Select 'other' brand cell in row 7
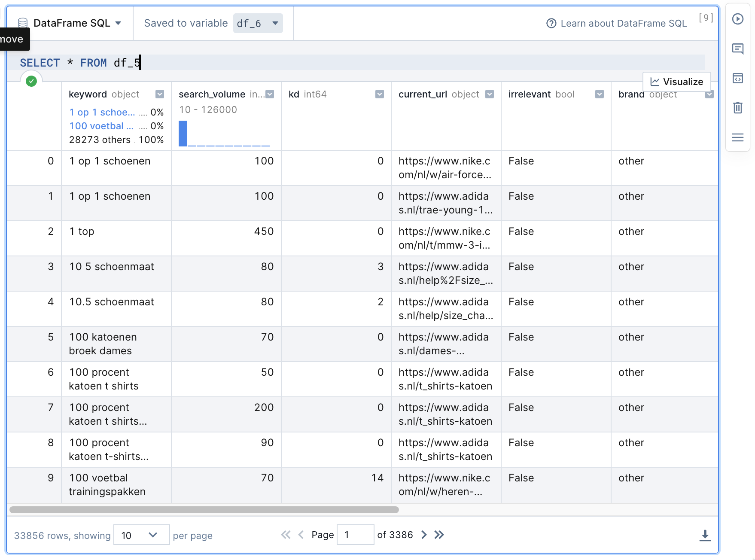 click(664, 414)
